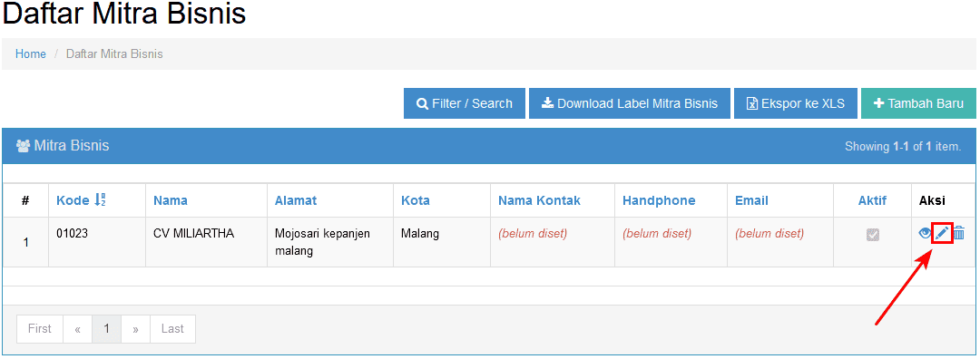Click previous page « pagination button
The width and height of the screenshot is (980, 359).
pyautogui.click(x=77, y=328)
